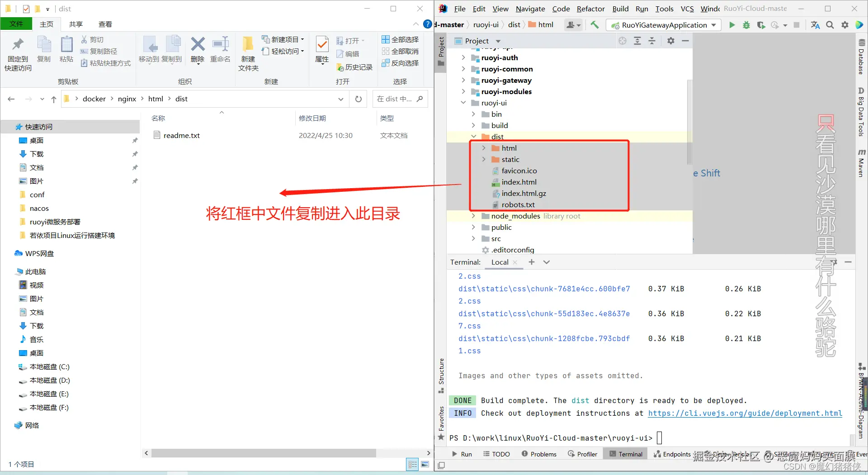Toggle the Database tool window stripe
The image size is (868, 475).
[861, 57]
